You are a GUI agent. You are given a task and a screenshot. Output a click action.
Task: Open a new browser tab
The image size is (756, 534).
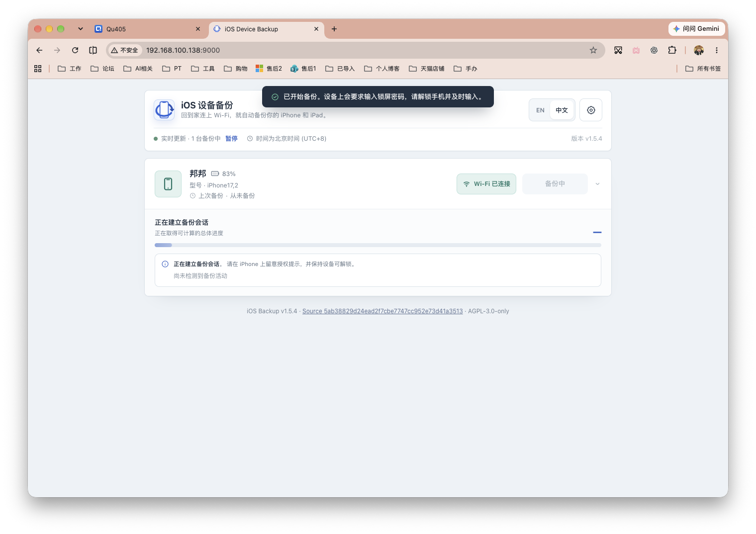(x=334, y=29)
